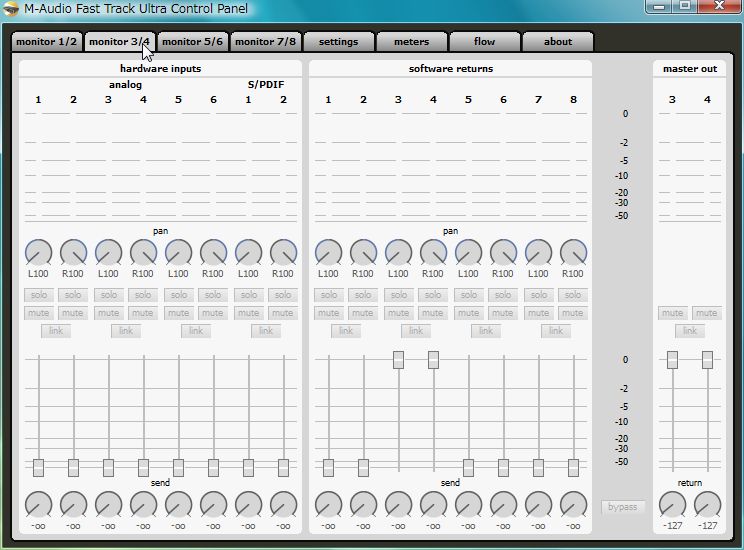Click pan knob of software return 5
This screenshot has width=744, height=550.
tap(468, 252)
